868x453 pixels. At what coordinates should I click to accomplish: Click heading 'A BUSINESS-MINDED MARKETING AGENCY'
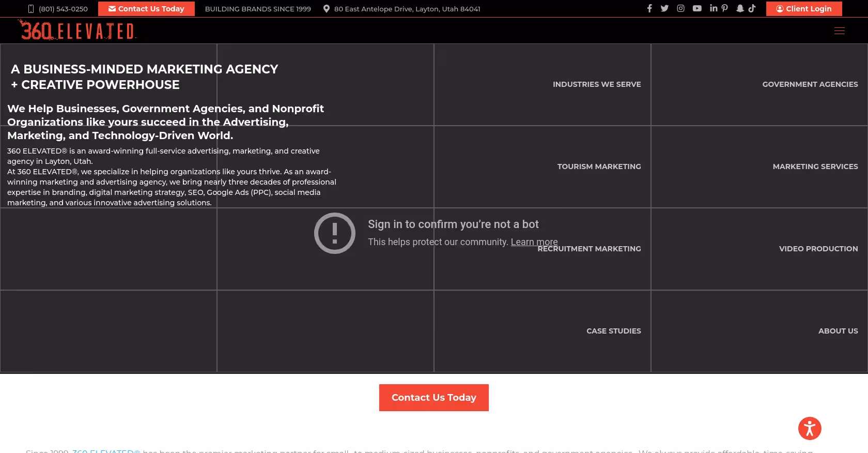[x=145, y=69]
